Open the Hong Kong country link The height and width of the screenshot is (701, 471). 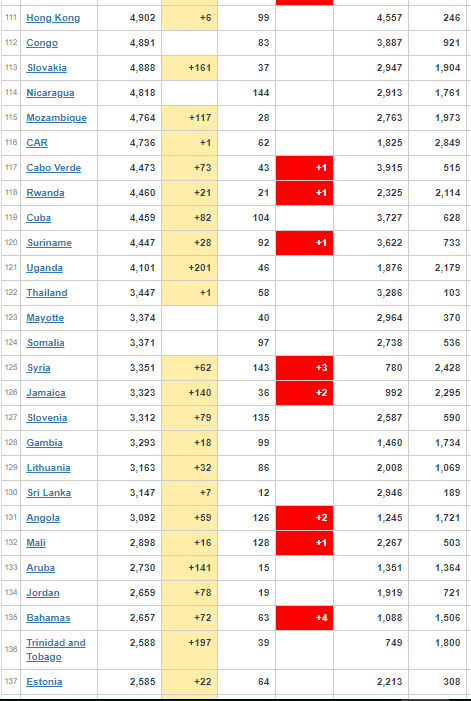pos(53,18)
